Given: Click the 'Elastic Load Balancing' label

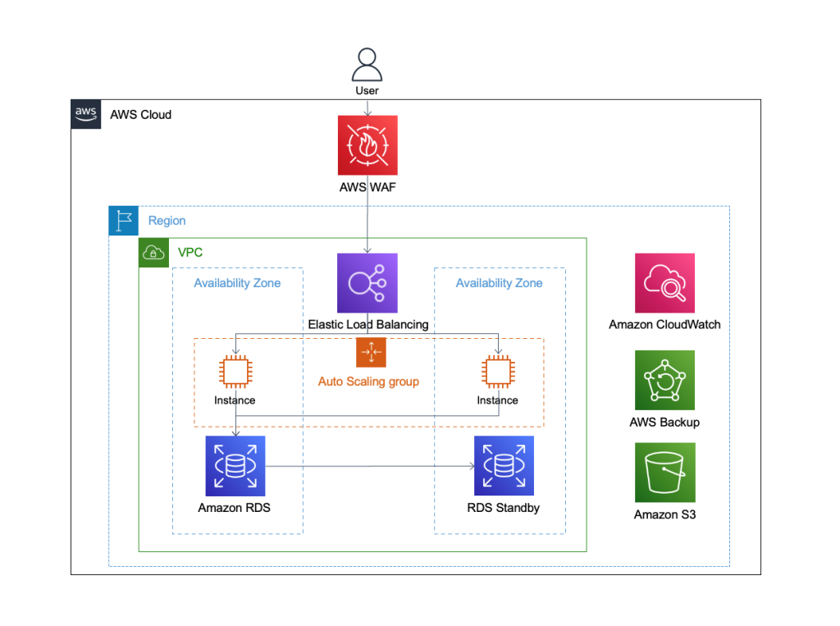Looking at the screenshot, I should tap(368, 324).
